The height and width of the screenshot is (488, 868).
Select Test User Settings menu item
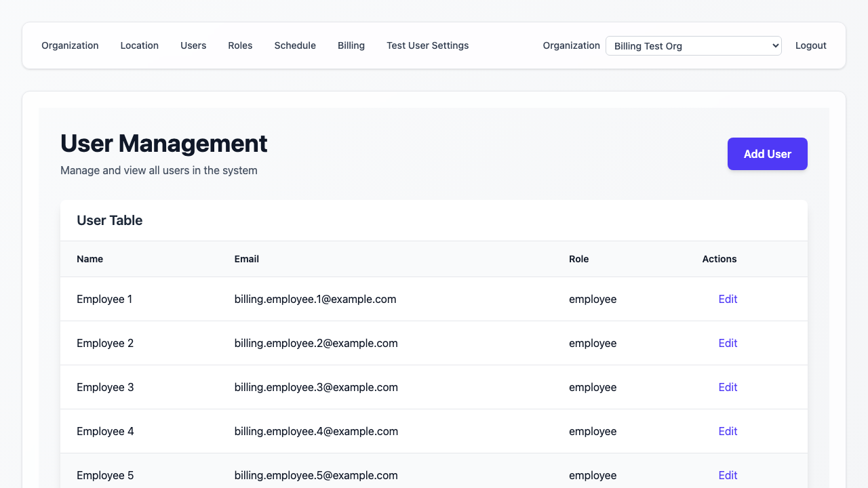click(x=427, y=45)
